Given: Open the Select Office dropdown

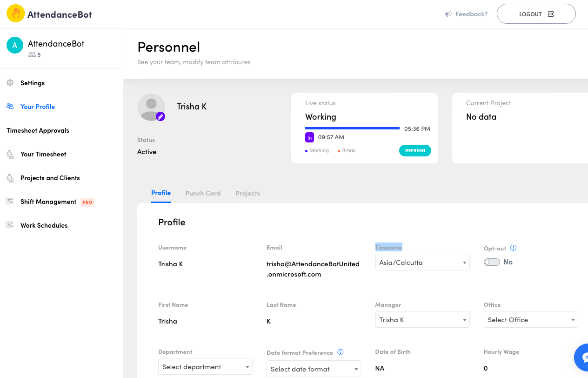Looking at the screenshot, I should pos(531,319).
